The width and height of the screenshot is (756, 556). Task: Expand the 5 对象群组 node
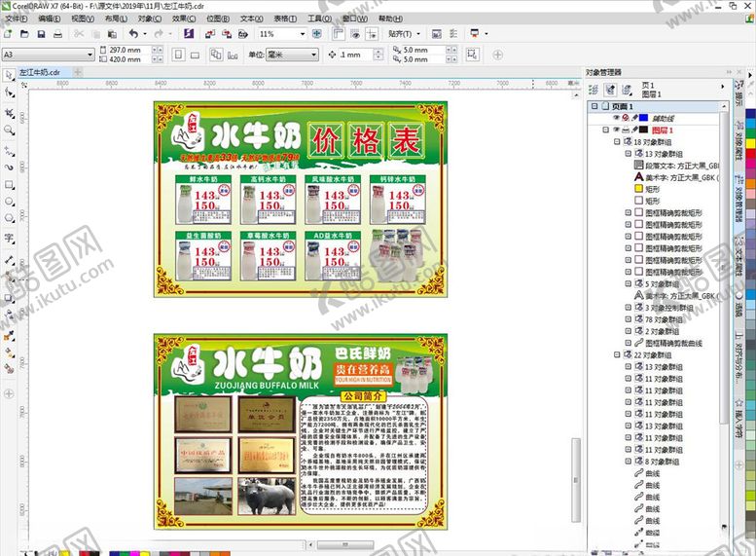(x=629, y=283)
